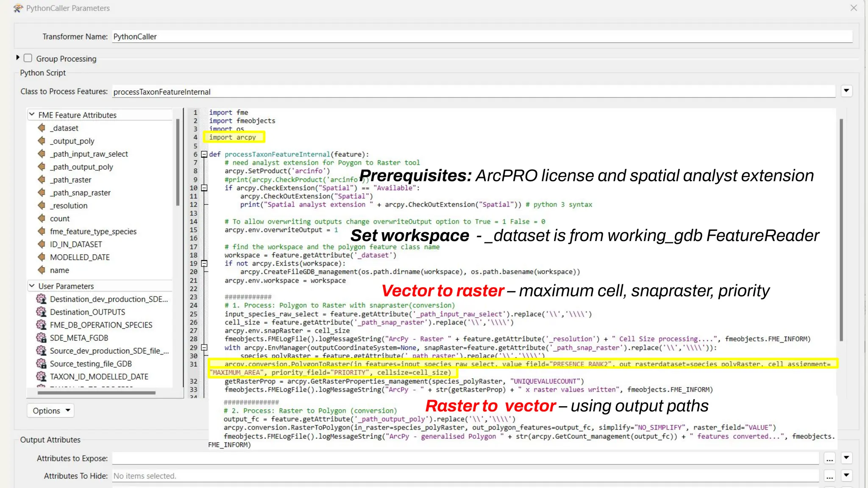Click the Attributes to Expose ellipsis button

[829, 458]
